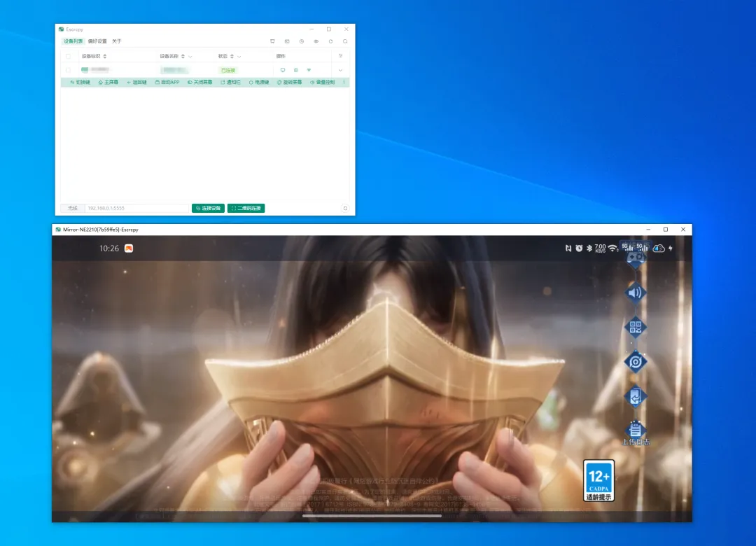The image size is (756, 546).
Task: Tap the QR scan diamond icon in game
Action: click(x=636, y=328)
